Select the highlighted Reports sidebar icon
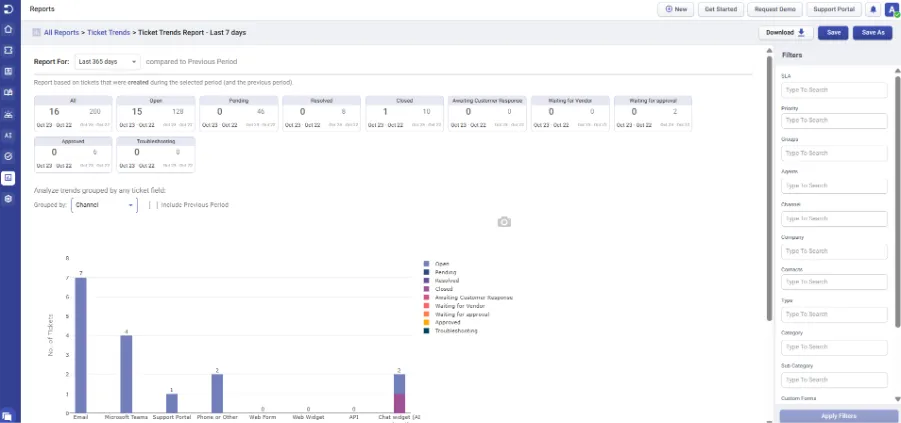Image resolution: width=901 pixels, height=423 pixels. [x=9, y=178]
